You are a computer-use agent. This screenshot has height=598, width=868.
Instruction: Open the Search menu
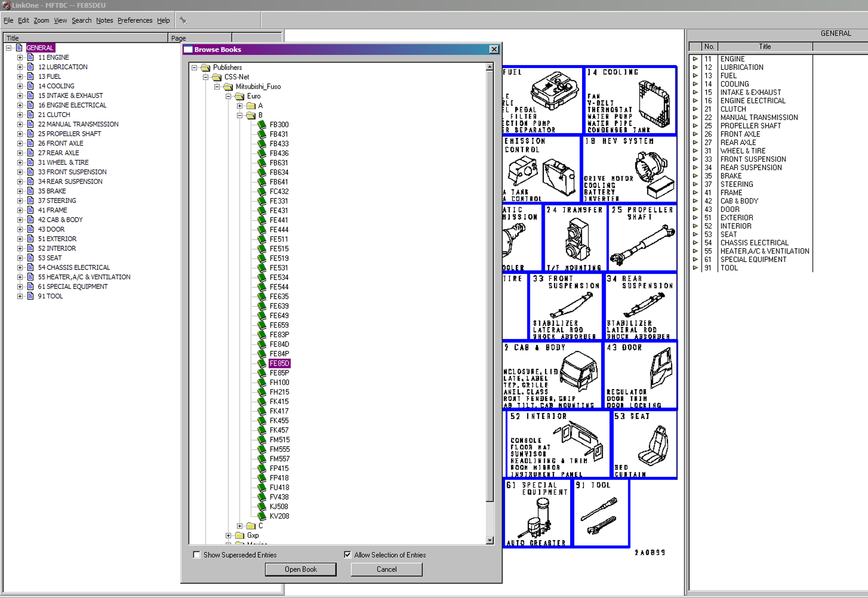81,20
